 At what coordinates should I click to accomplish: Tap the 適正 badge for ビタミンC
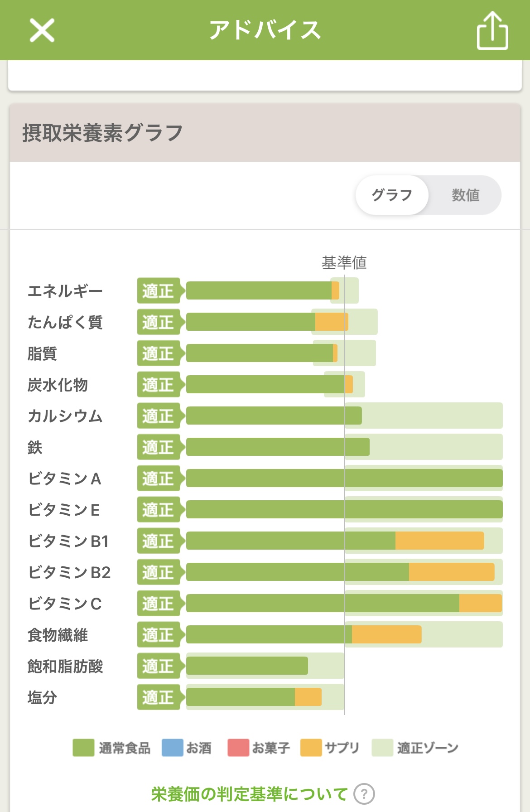coord(159,604)
